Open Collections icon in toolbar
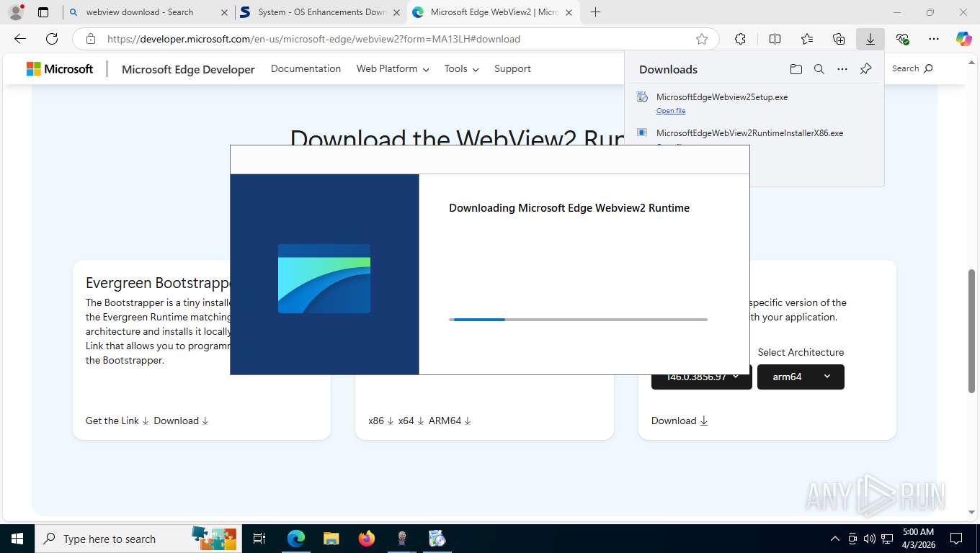Image resolution: width=980 pixels, height=553 pixels. click(x=839, y=39)
